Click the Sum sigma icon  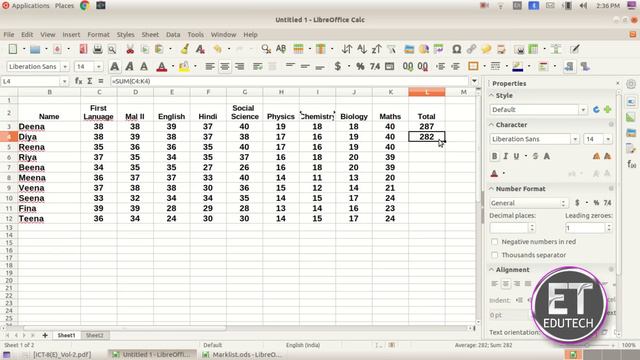pyautogui.click(x=90, y=81)
